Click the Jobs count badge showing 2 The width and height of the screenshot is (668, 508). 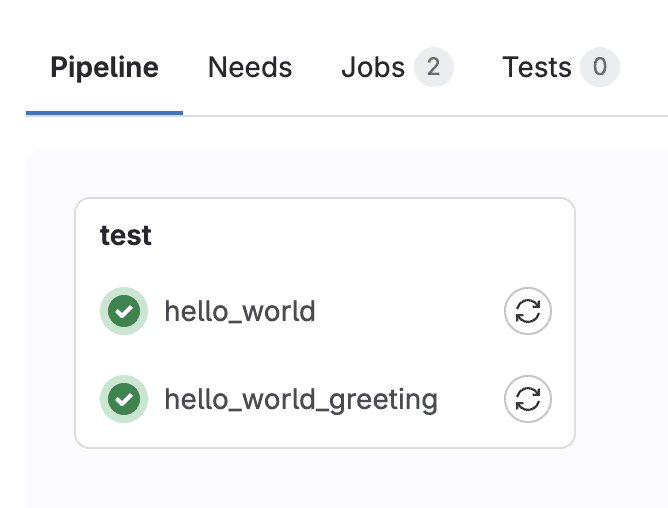click(x=434, y=67)
